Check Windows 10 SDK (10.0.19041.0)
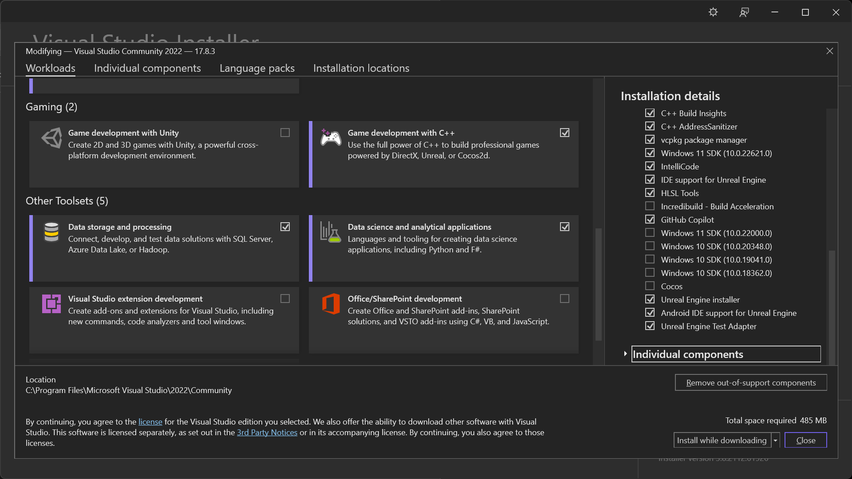This screenshot has height=479, width=852. (650, 259)
